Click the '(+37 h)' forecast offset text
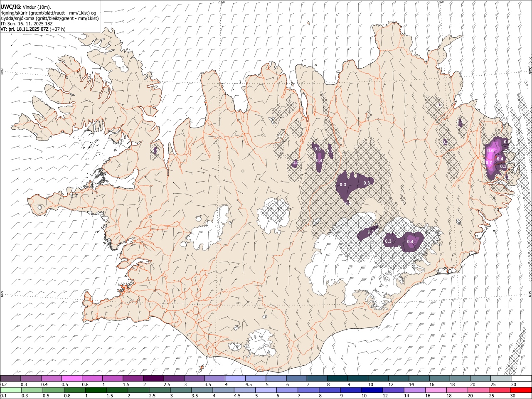The image size is (532, 399). [58, 29]
